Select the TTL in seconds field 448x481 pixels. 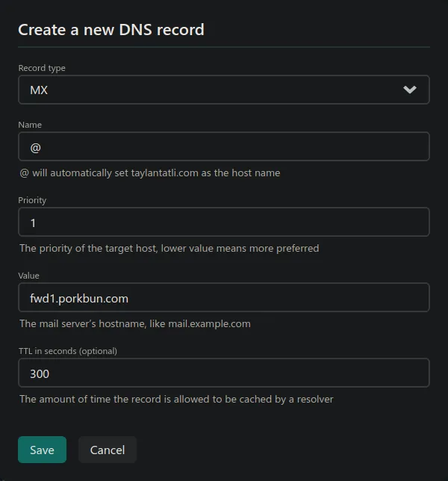point(224,373)
